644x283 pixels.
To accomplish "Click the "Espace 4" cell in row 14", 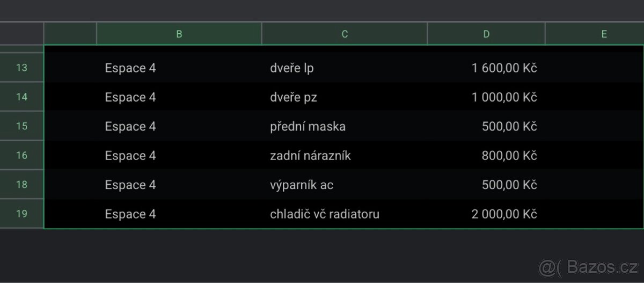I will [179, 97].
